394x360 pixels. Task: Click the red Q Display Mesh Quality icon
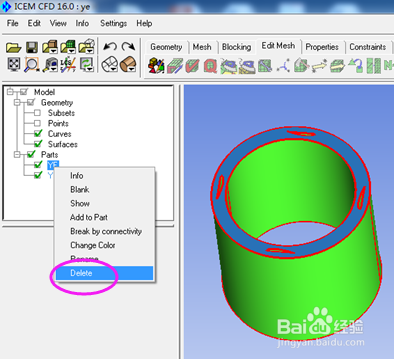click(x=210, y=66)
